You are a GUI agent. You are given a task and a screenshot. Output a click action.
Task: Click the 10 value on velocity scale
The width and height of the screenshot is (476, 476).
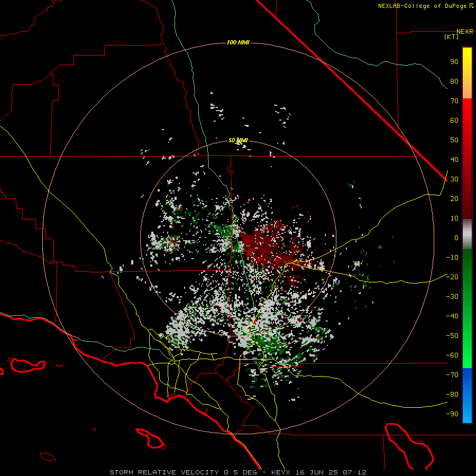point(454,218)
